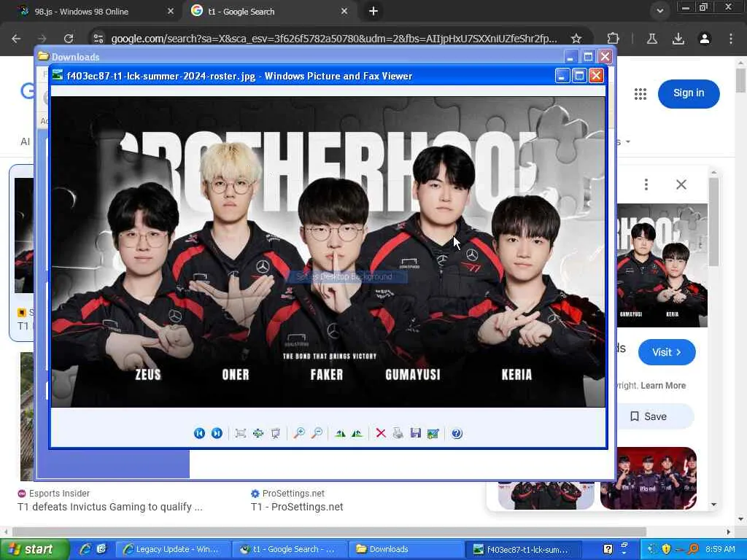Click the address bar URL
This screenshot has width=747, height=560.
[333, 39]
